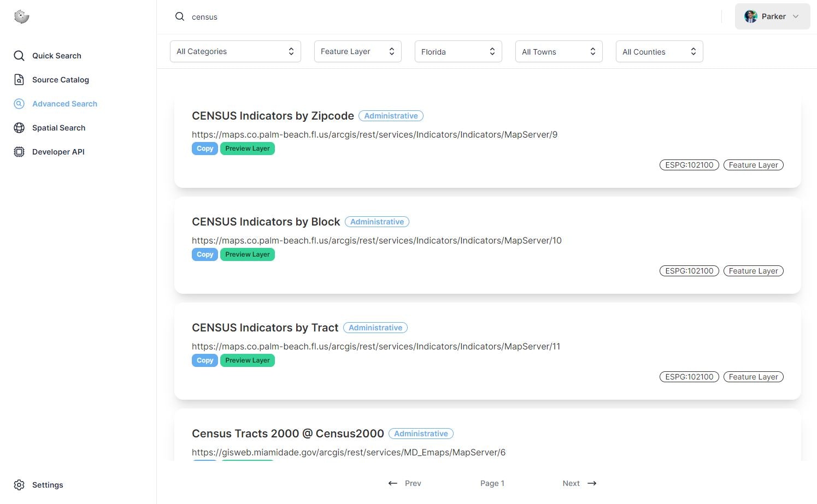The image size is (817, 504).
Task: Click Administrative tag on Block result
Action: (377, 222)
